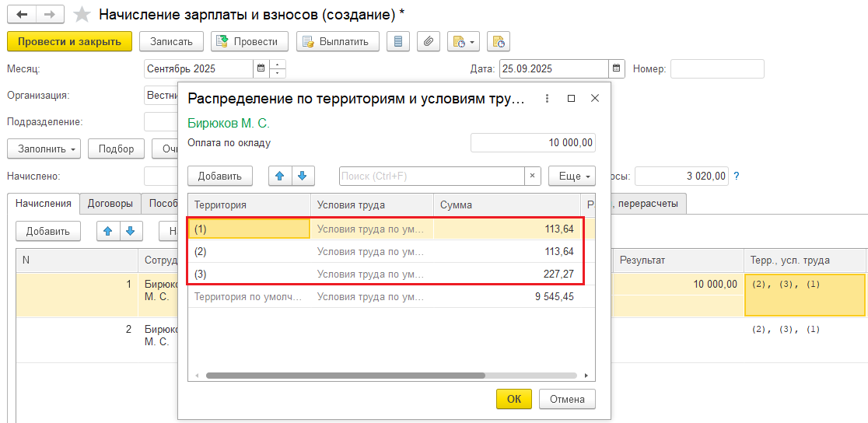
Task: Click the Терр., усл. труда column header
Action: pyautogui.click(x=805, y=260)
